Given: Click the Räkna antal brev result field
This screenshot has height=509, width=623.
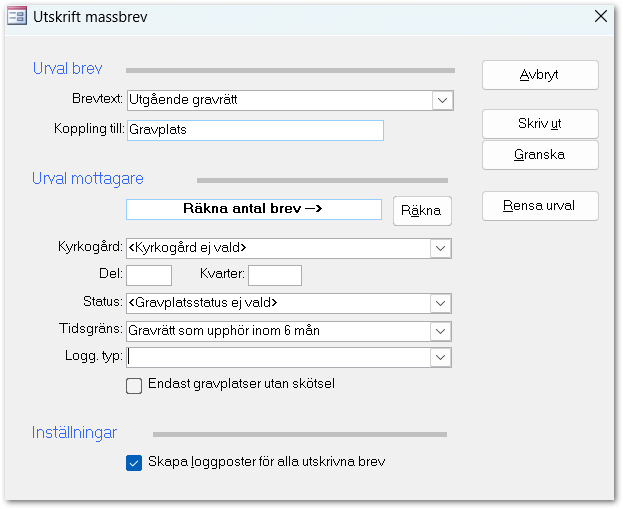Looking at the screenshot, I should coord(254,209).
